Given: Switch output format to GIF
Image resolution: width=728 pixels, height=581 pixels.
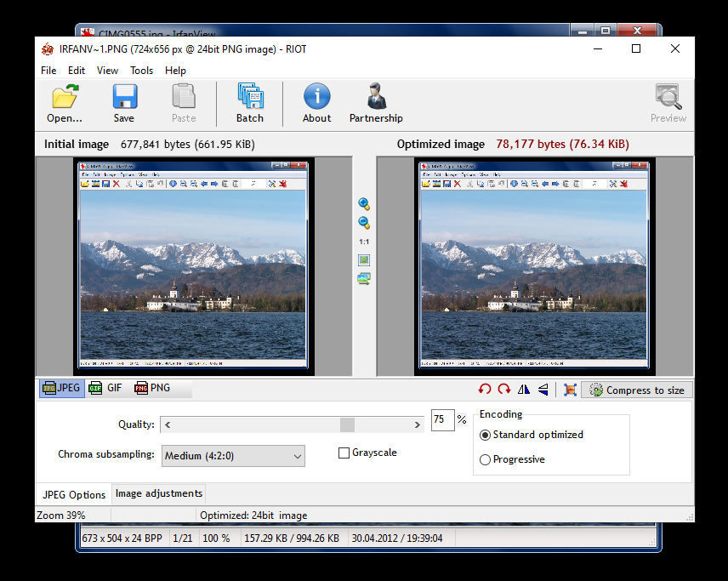Looking at the screenshot, I should pos(105,388).
